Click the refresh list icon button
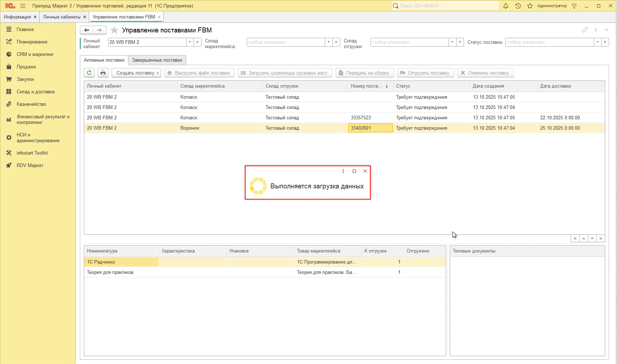 pyautogui.click(x=89, y=73)
